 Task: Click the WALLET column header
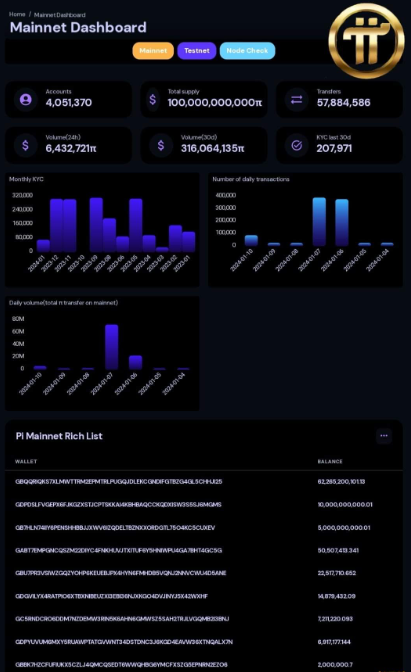(26, 462)
